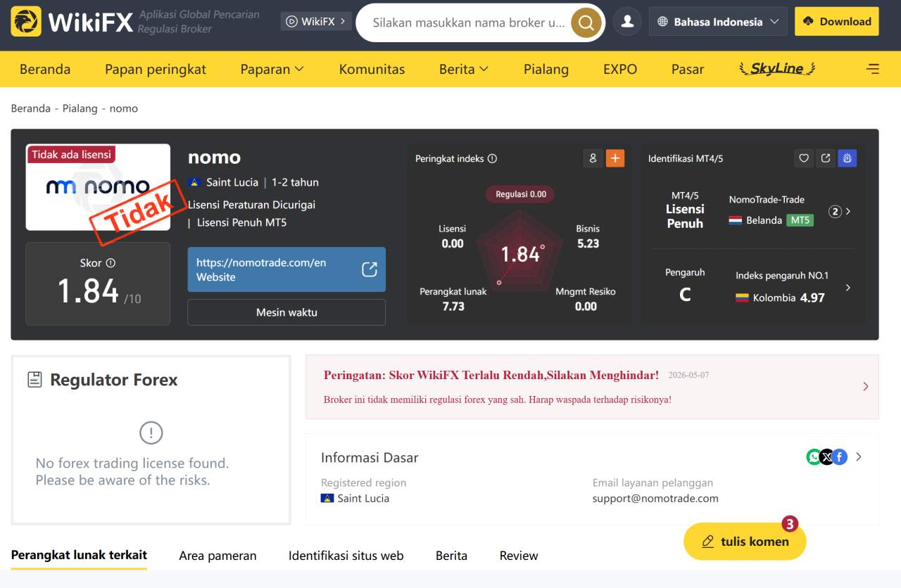This screenshot has width=901, height=588.
Task: Open the user account icon
Action: (627, 22)
